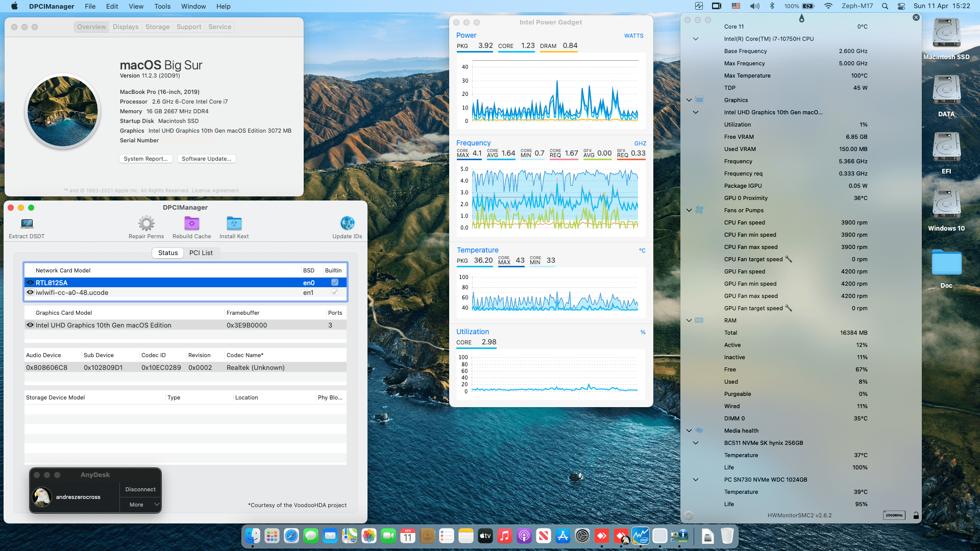
Task: Select the Doc folder on desktop
Action: [x=946, y=263]
